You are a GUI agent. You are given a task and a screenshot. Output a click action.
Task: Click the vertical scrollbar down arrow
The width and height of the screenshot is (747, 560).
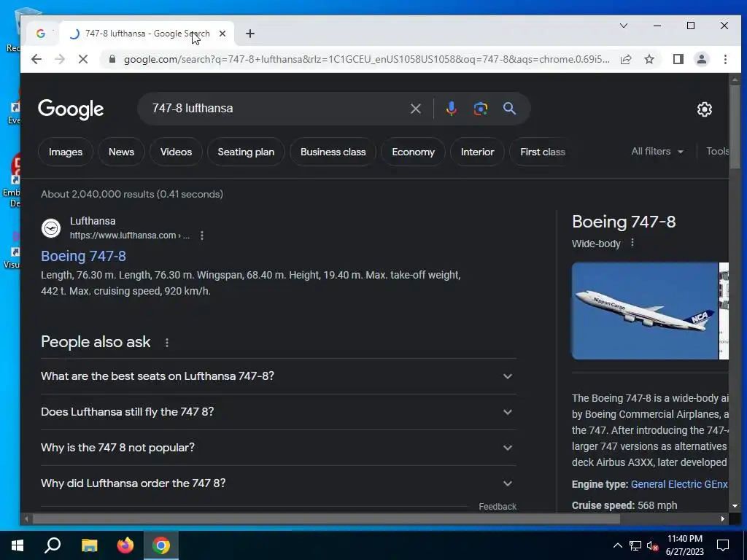click(x=735, y=506)
